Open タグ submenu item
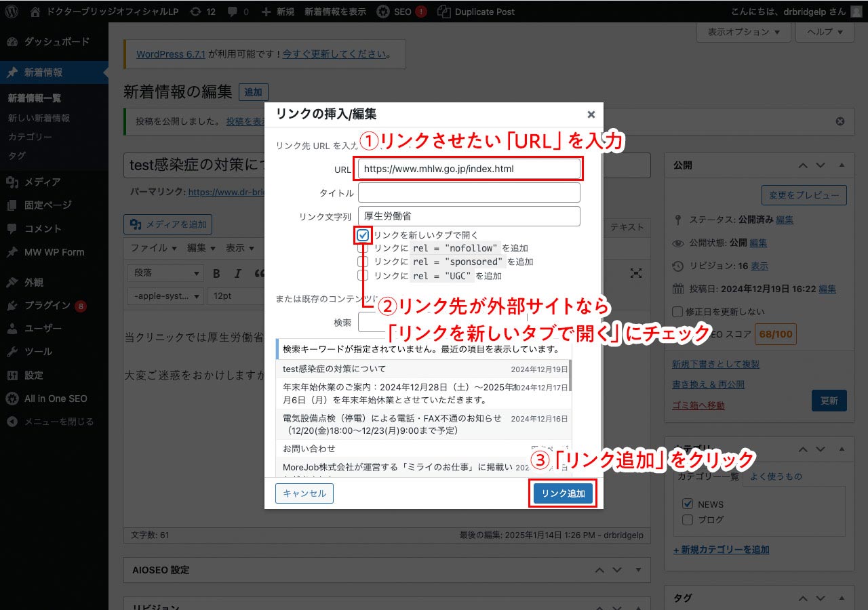This screenshot has height=610, width=868. [16, 156]
